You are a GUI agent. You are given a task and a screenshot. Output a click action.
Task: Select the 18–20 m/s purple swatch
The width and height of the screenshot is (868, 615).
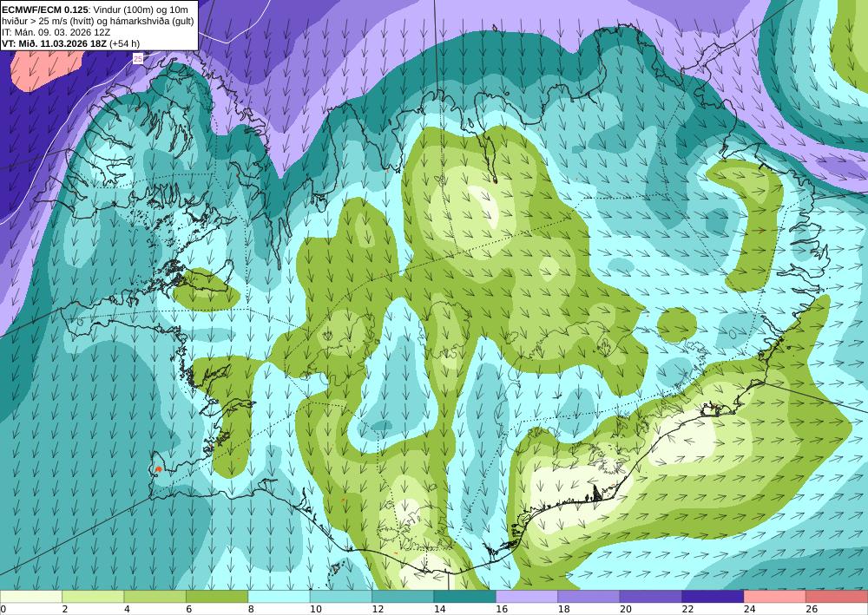tap(589, 597)
